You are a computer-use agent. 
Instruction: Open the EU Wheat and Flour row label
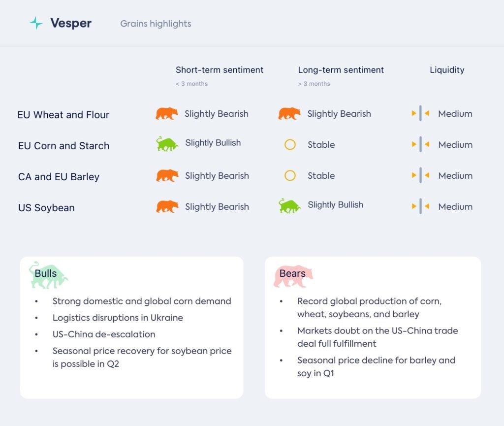point(63,115)
